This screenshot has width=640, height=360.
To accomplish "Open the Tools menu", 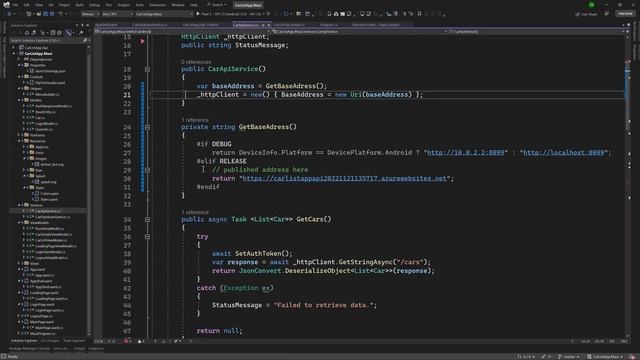I will point(140,5).
